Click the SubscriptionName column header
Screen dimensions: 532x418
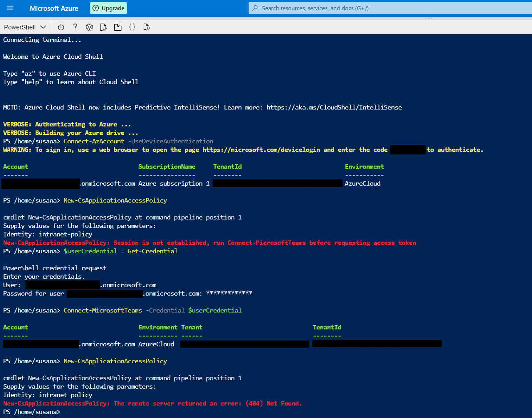tap(167, 167)
